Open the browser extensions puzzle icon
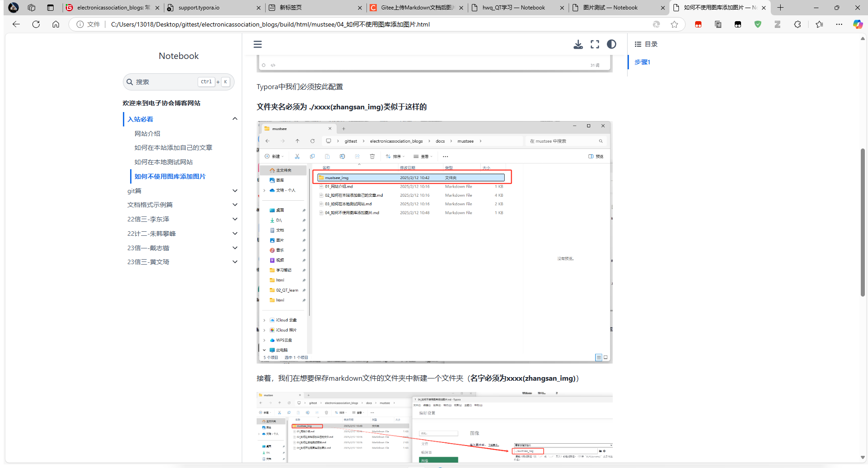 [x=797, y=24]
